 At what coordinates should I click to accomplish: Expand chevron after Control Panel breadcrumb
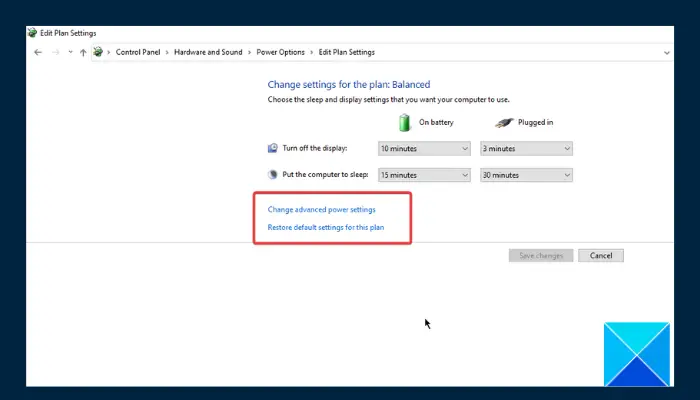pyautogui.click(x=167, y=53)
